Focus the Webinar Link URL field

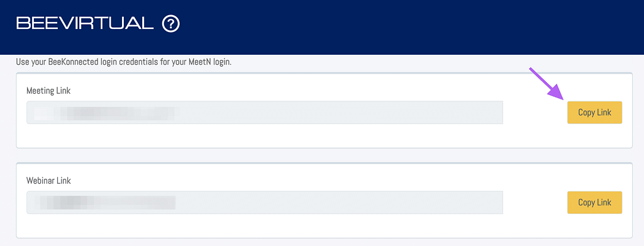pos(265,203)
